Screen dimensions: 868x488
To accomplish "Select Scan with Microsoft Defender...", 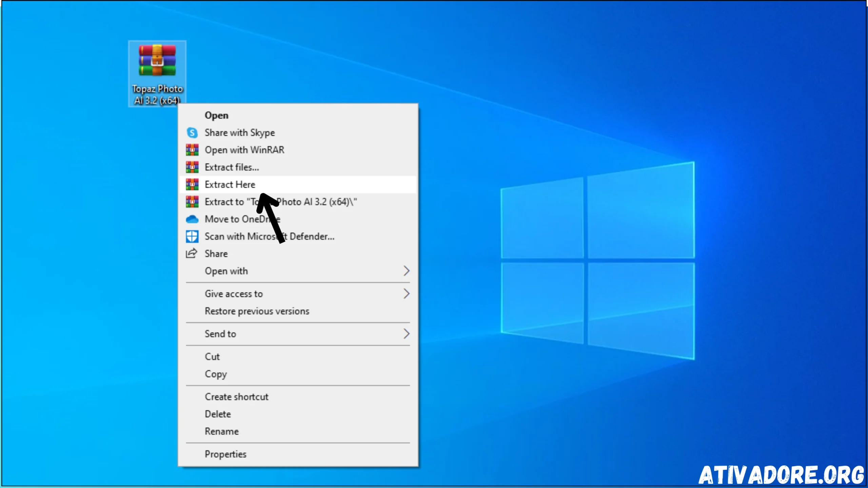I will (x=298, y=236).
